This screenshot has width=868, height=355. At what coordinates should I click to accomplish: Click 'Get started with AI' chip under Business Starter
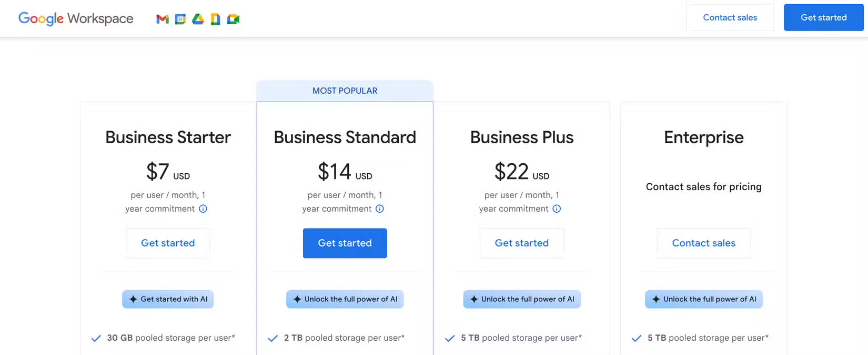click(x=168, y=299)
